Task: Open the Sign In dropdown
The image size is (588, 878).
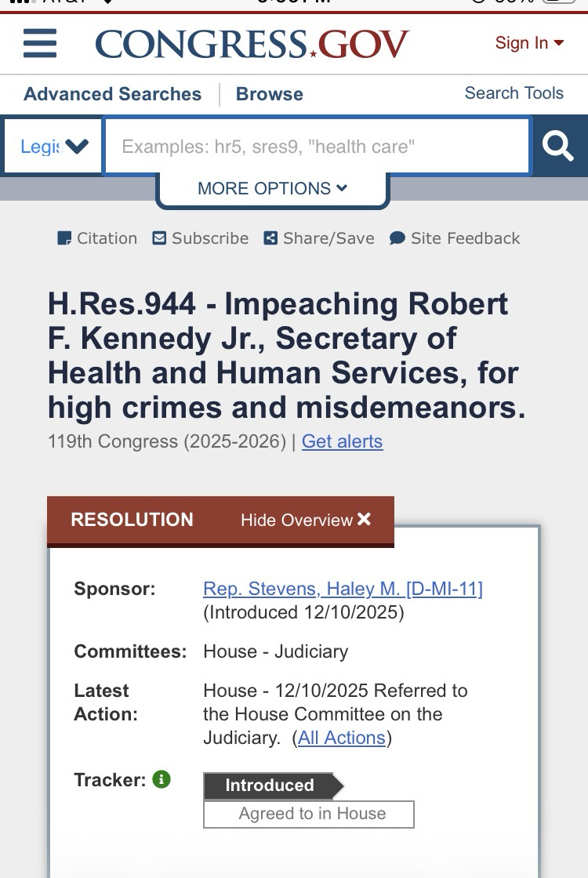Action: click(529, 43)
